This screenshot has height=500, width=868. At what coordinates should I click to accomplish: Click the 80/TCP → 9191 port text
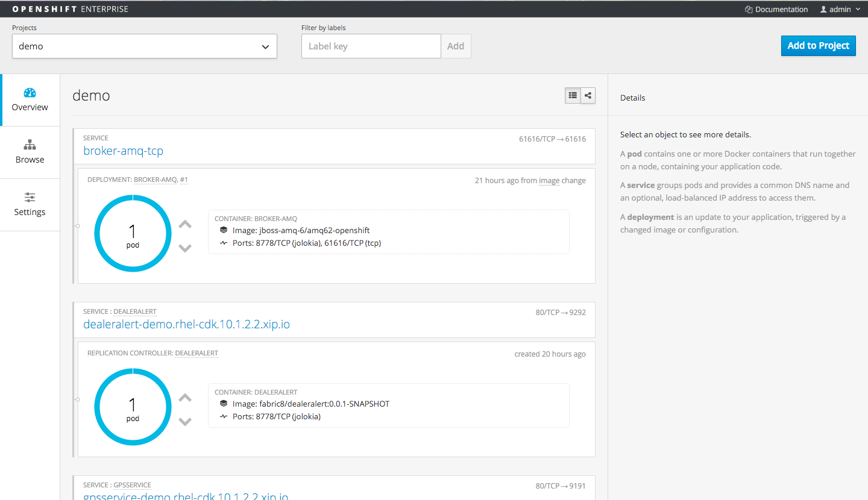(x=561, y=486)
